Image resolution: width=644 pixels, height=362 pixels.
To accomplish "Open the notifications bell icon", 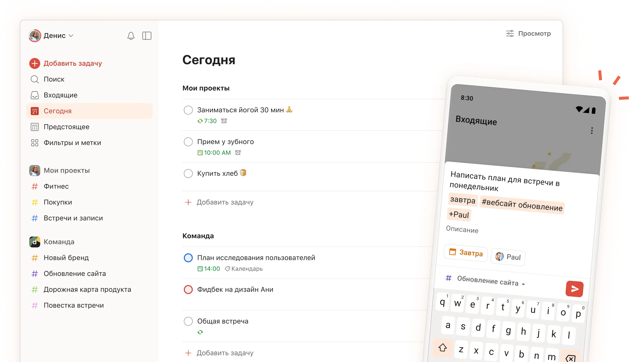I will 131,36.
